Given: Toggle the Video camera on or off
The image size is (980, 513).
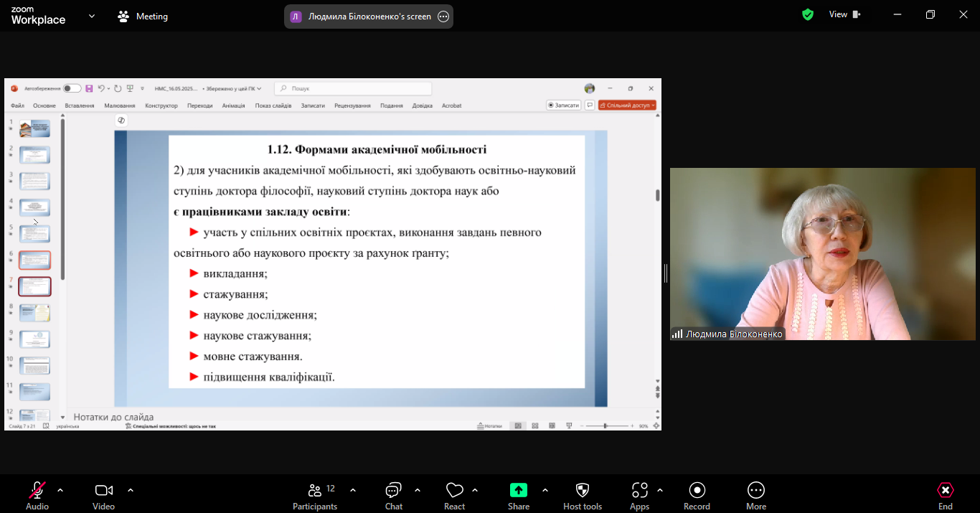Looking at the screenshot, I should point(103,494).
